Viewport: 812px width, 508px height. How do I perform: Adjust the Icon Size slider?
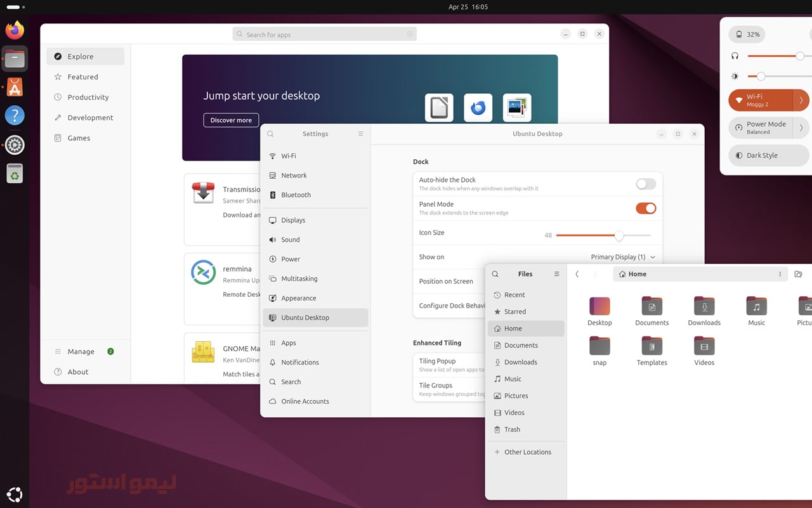[603, 235]
